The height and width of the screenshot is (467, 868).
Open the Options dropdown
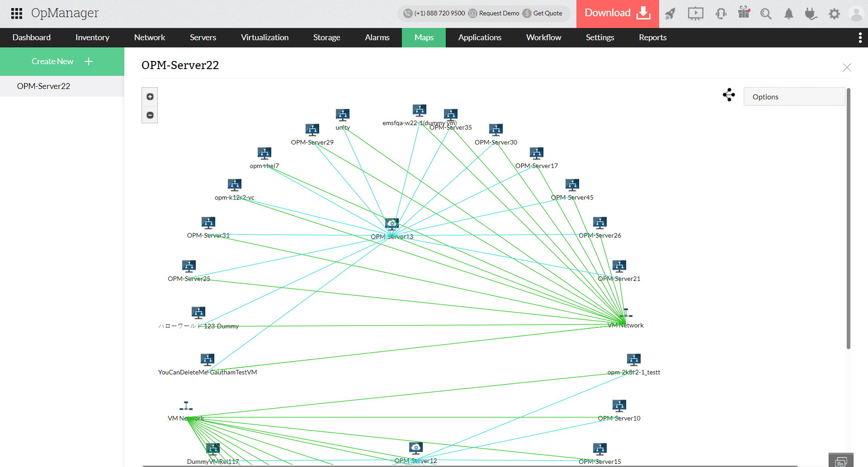click(x=794, y=97)
